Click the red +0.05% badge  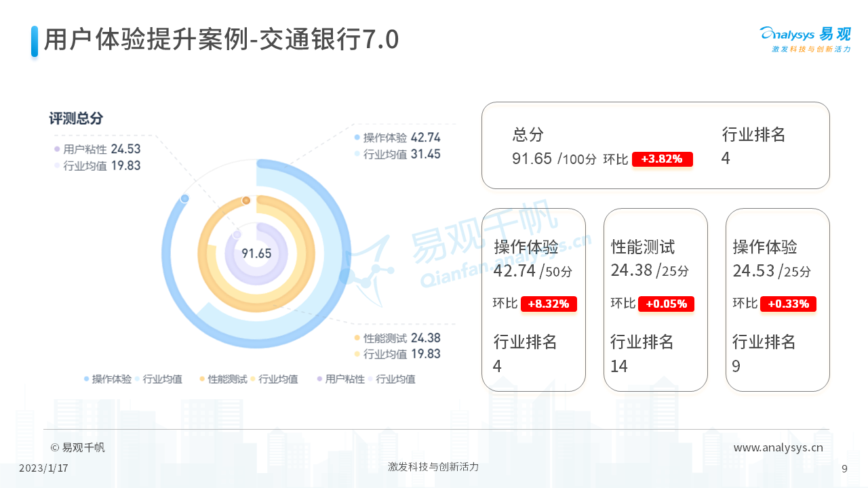click(666, 304)
